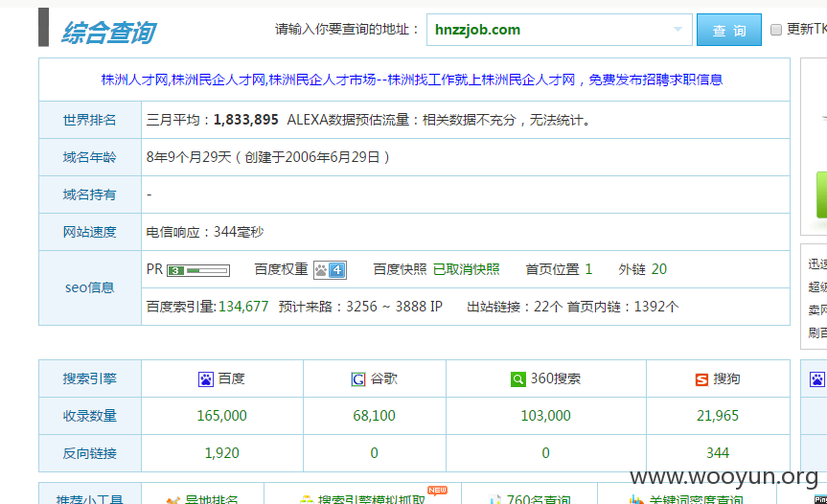The height and width of the screenshot is (504, 827).
Task: Focus the hnzzjob.com address input field
Action: (559, 30)
